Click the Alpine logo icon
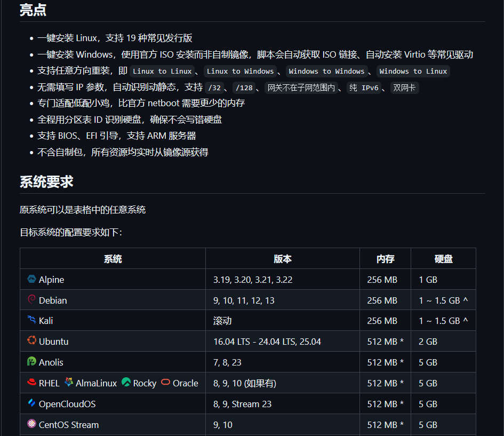The image size is (504, 436). (31, 279)
